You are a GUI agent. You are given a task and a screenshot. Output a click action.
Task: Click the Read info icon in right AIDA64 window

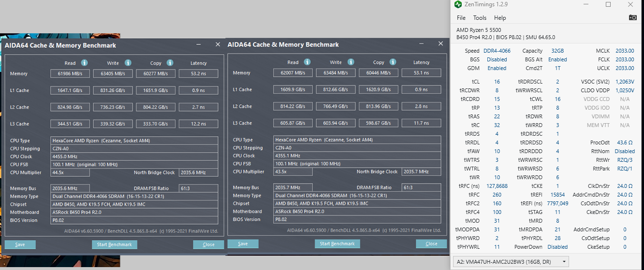[x=307, y=62]
